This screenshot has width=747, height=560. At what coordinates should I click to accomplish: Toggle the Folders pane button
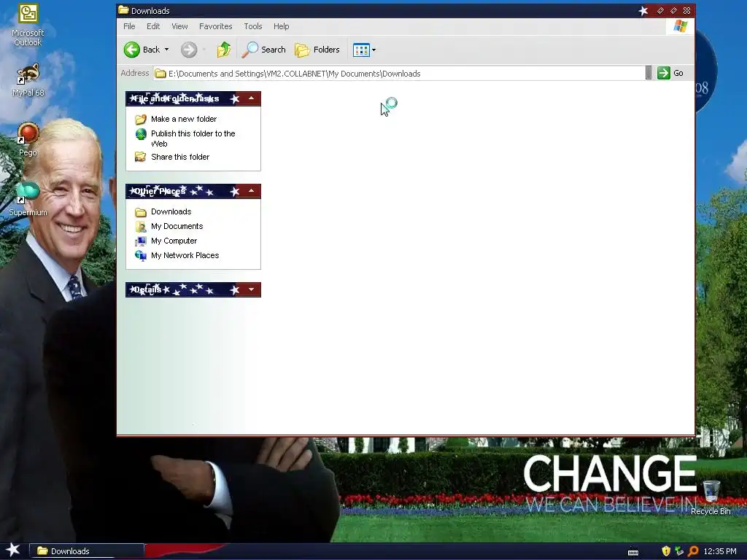(x=317, y=50)
